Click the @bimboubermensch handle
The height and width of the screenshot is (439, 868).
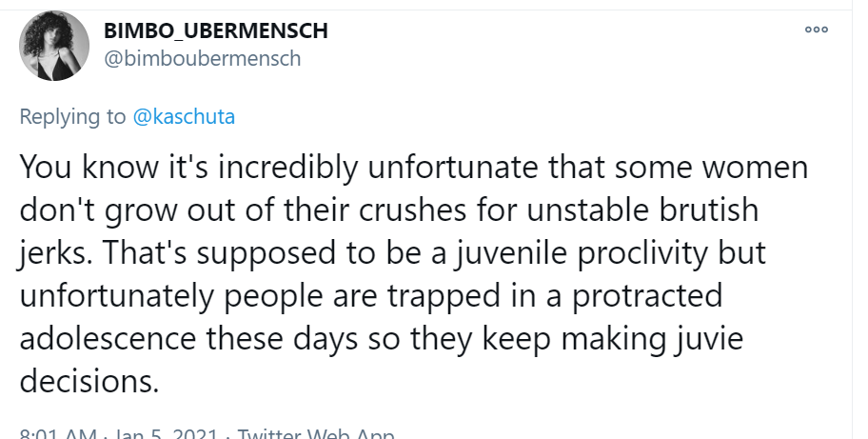(x=202, y=59)
